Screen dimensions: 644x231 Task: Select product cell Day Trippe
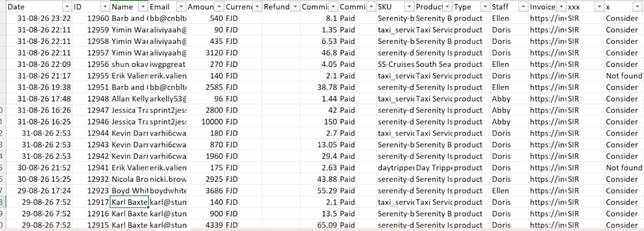[434, 168]
